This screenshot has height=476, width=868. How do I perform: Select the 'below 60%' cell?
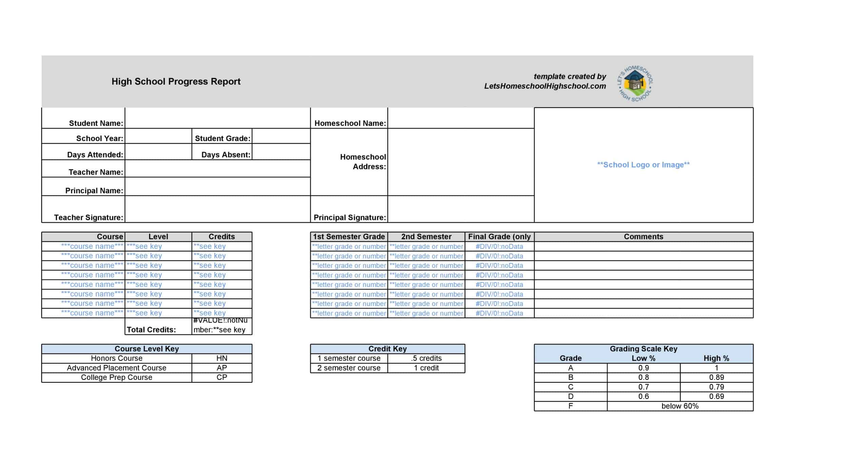pos(680,406)
